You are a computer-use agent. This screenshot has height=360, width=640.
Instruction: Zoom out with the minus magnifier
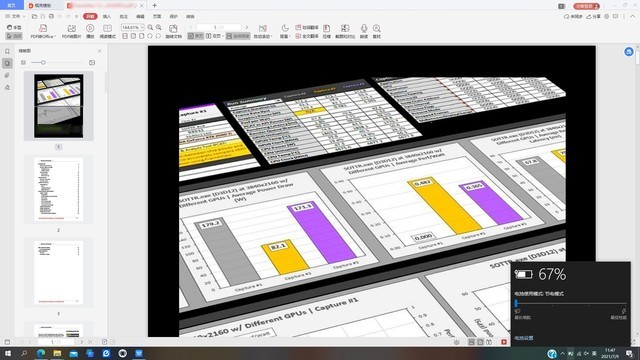point(150,27)
